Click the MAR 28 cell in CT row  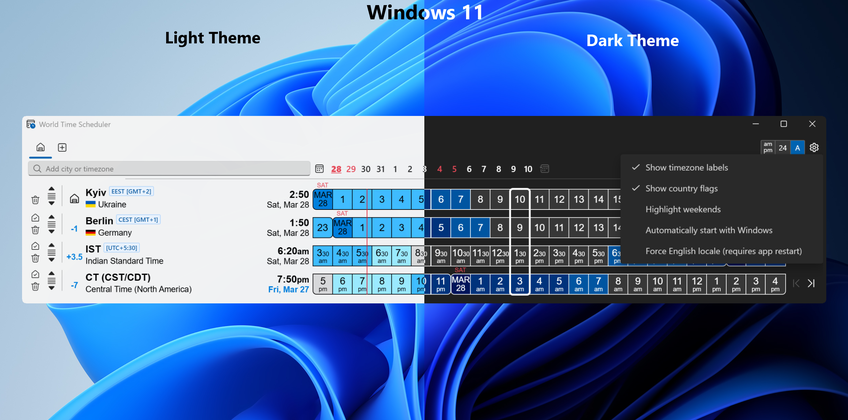pyautogui.click(x=460, y=284)
